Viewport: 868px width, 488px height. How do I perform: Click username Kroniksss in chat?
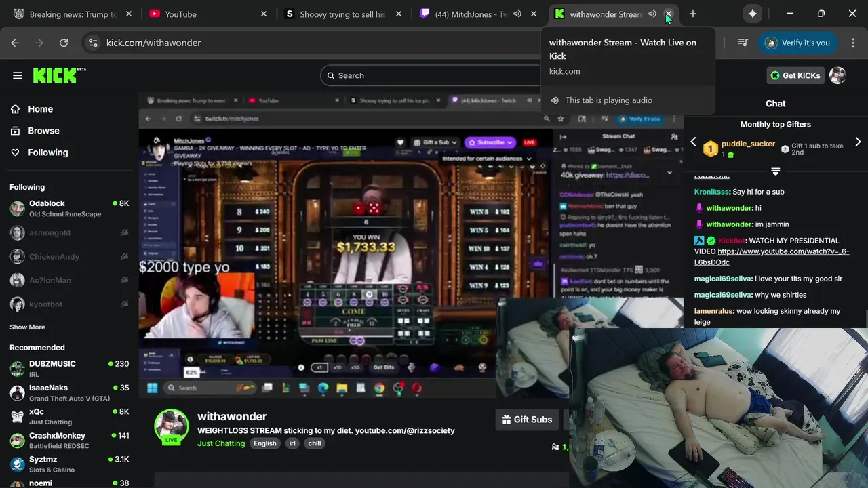(x=711, y=192)
